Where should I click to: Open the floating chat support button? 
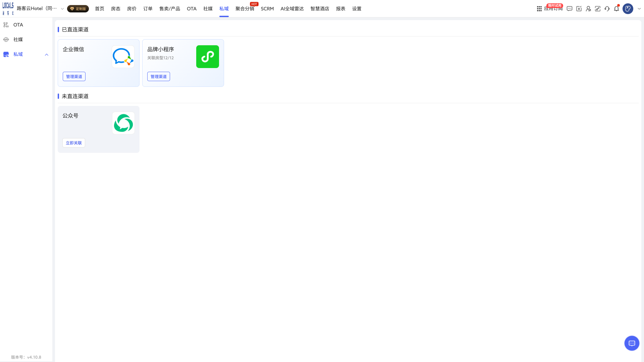click(x=632, y=343)
